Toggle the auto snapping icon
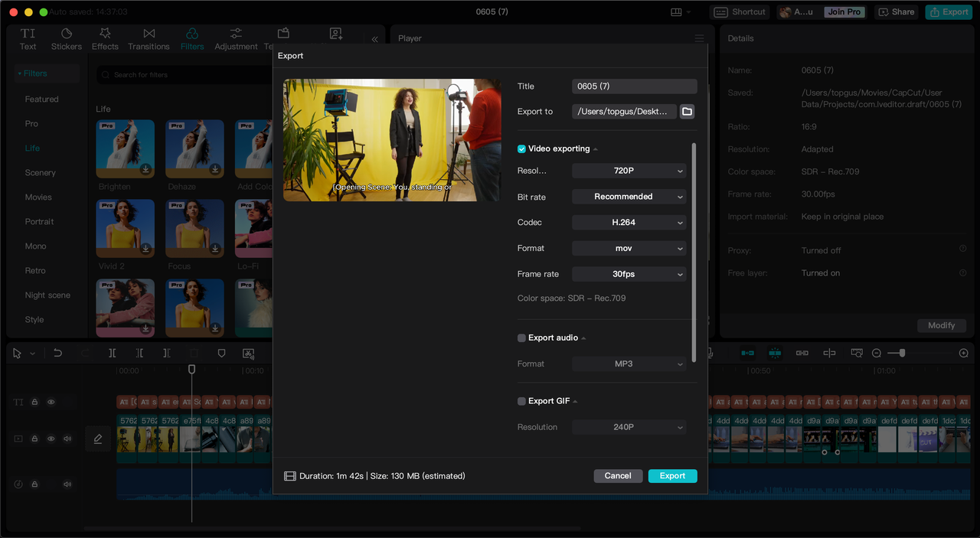This screenshot has width=980, height=538. pyautogui.click(x=775, y=353)
